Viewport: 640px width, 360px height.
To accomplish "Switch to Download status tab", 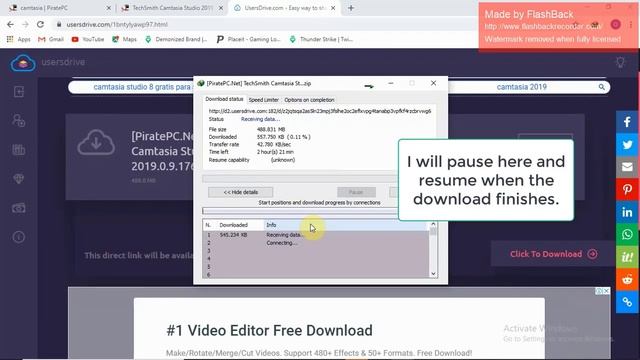I will (x=224, y=99).
